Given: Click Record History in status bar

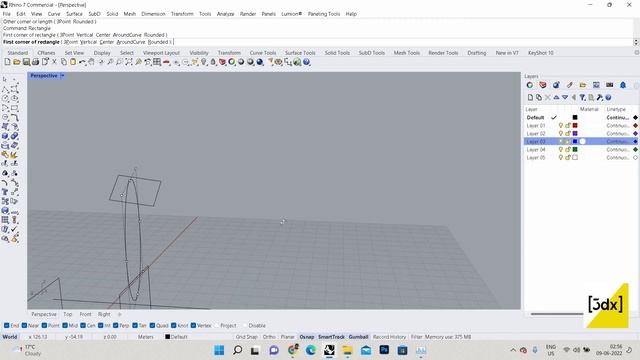Looking at the screenshot, I should point(389,337).
